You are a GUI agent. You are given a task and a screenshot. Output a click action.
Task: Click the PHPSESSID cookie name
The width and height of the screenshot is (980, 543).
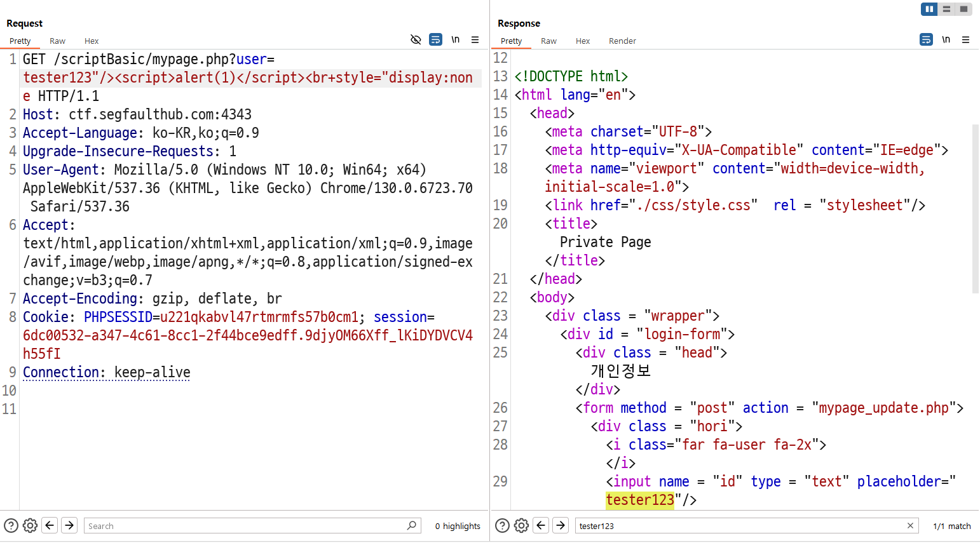click(118, 317)
